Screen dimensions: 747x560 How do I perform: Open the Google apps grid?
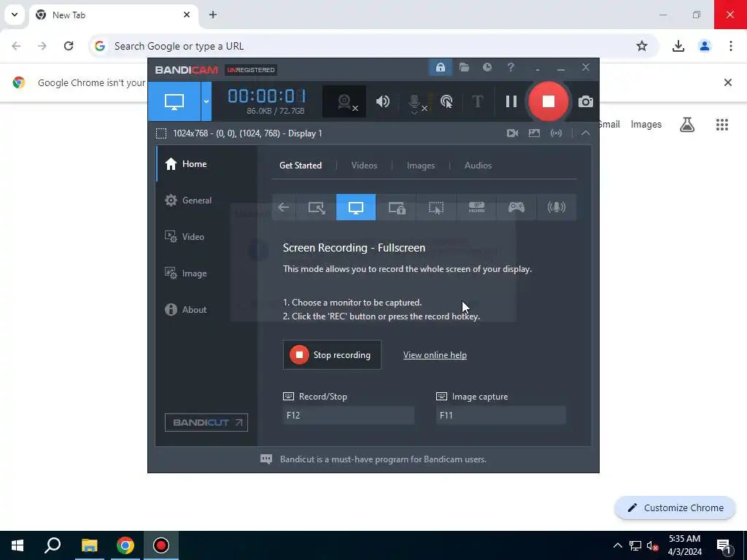point(721,124)
